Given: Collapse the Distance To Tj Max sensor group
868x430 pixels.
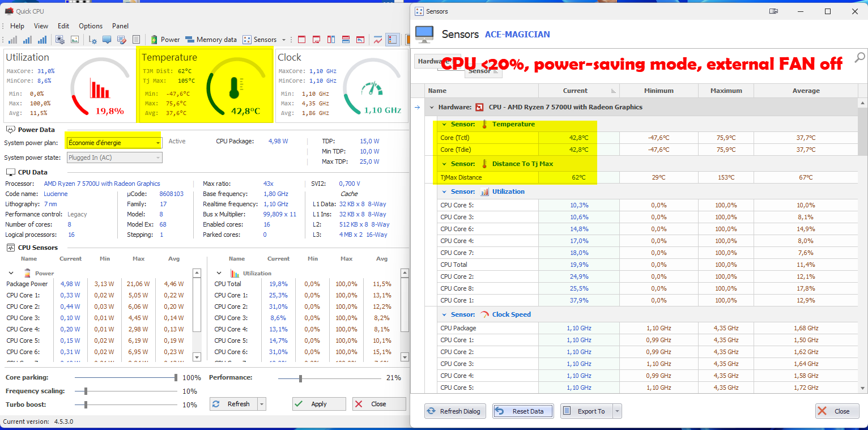Looking at the screenshot, I should 445,164.
